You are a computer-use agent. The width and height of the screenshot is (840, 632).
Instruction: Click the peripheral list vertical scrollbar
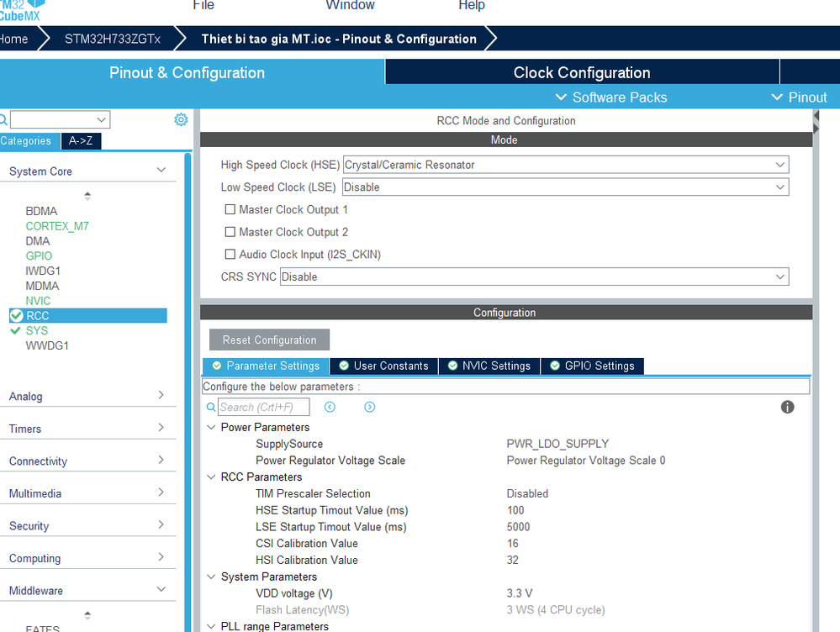(188, 392)
